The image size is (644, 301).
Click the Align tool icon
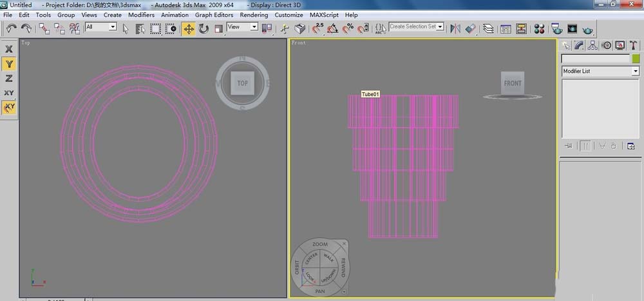pyautogui.click(x=471, y=29)
